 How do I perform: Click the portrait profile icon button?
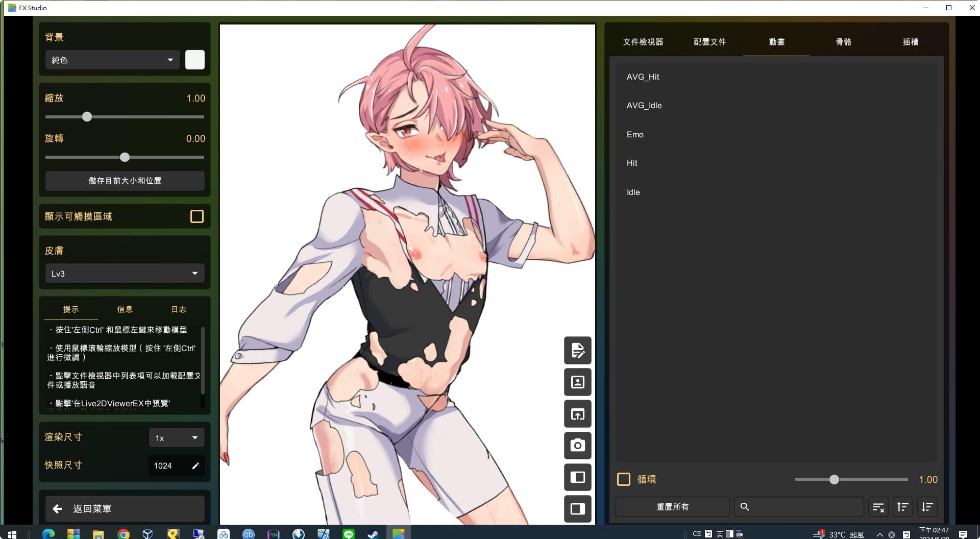pyautogui.click(x=577, y=382)
